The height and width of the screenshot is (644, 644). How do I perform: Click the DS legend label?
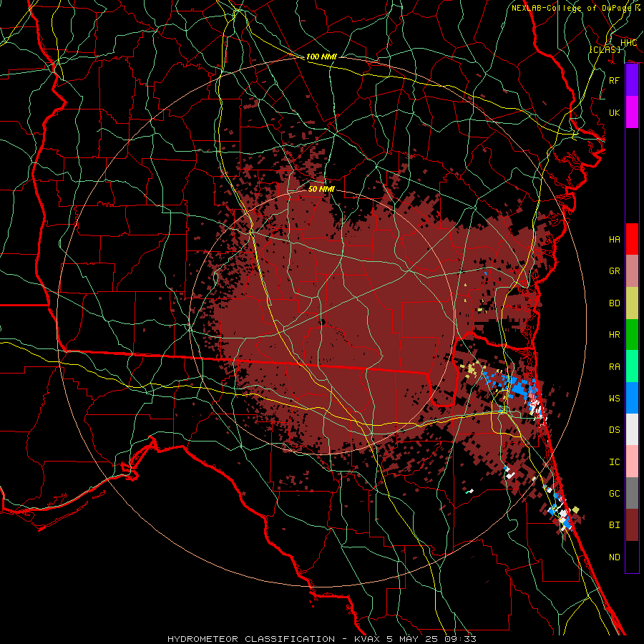pyautogui.click(x=615, y=429)
